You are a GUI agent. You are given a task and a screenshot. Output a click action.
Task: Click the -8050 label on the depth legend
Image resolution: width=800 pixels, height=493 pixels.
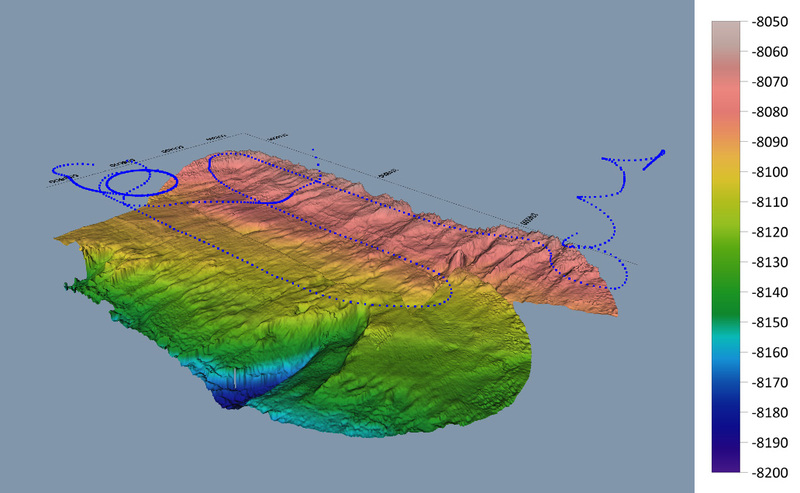pyautogui.click(x=767, y=21)
